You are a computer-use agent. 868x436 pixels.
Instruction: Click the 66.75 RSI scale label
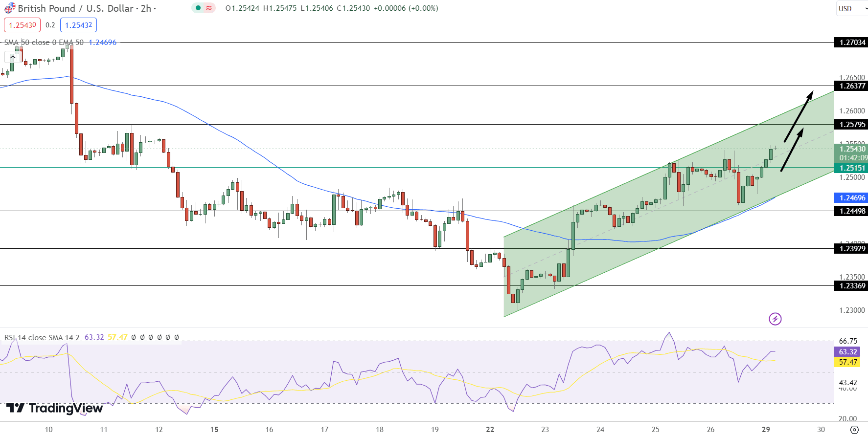coord(848,341)
